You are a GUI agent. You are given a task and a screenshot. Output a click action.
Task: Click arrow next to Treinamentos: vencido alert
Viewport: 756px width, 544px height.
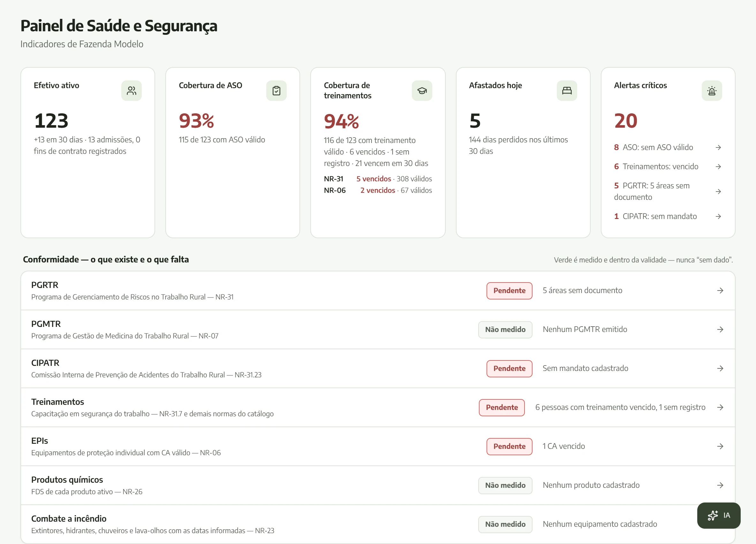(x=718, y=166)
